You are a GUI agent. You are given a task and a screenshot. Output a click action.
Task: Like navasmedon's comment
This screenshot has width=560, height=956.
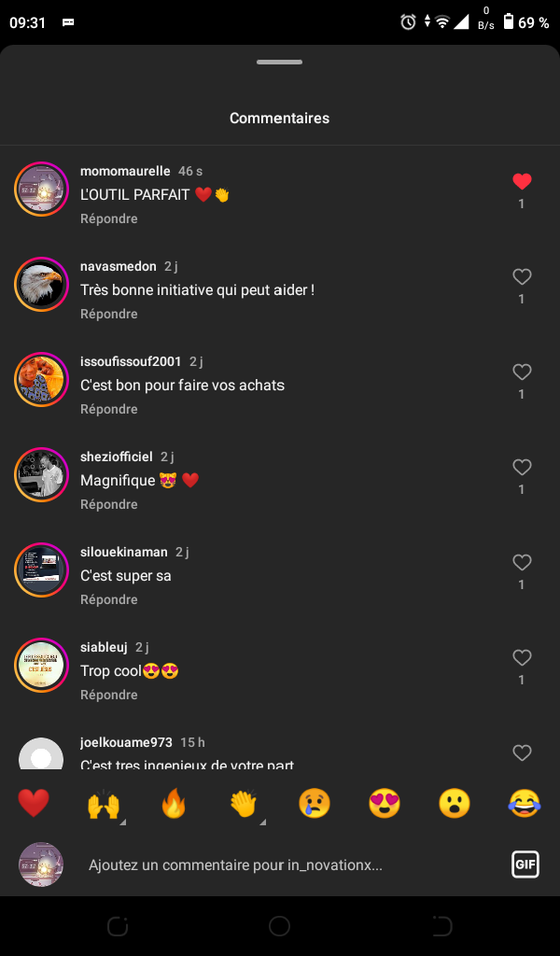pos(522,277)
